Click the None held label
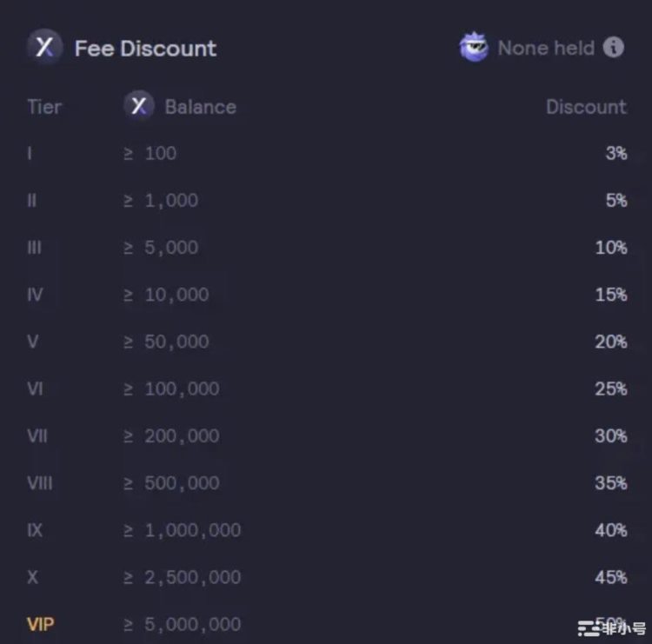This screenshot has height=644, width=652. coord(546,48)
